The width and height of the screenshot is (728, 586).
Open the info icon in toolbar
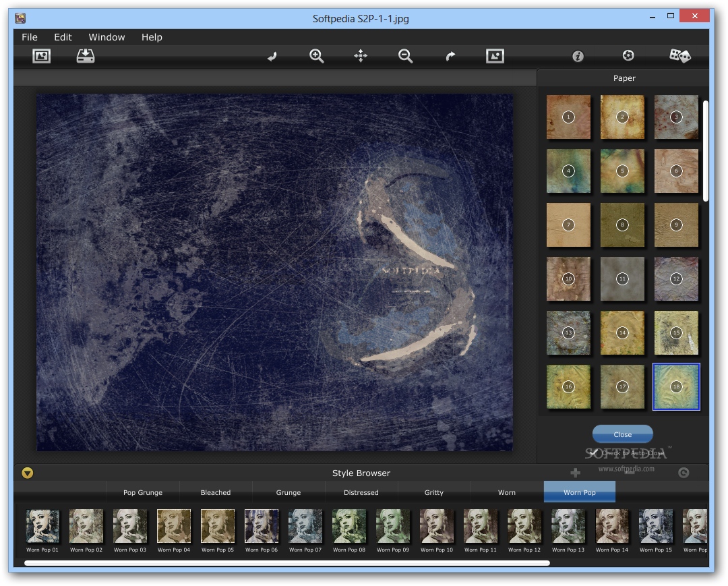click(578, 56)
